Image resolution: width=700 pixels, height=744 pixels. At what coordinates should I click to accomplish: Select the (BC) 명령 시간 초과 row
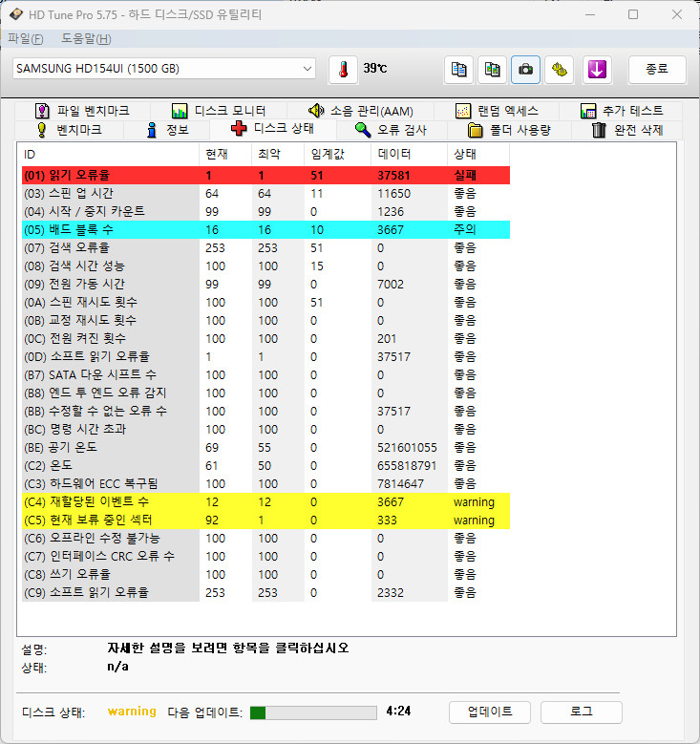(265, 430)
